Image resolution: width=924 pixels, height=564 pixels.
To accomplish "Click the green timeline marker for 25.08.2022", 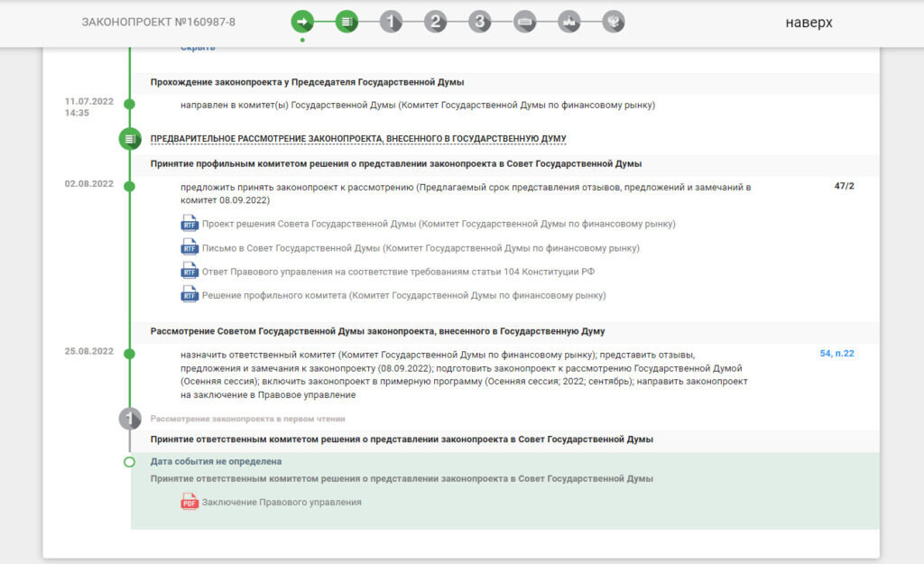I will pyautogui.click(x=129, y=353).
